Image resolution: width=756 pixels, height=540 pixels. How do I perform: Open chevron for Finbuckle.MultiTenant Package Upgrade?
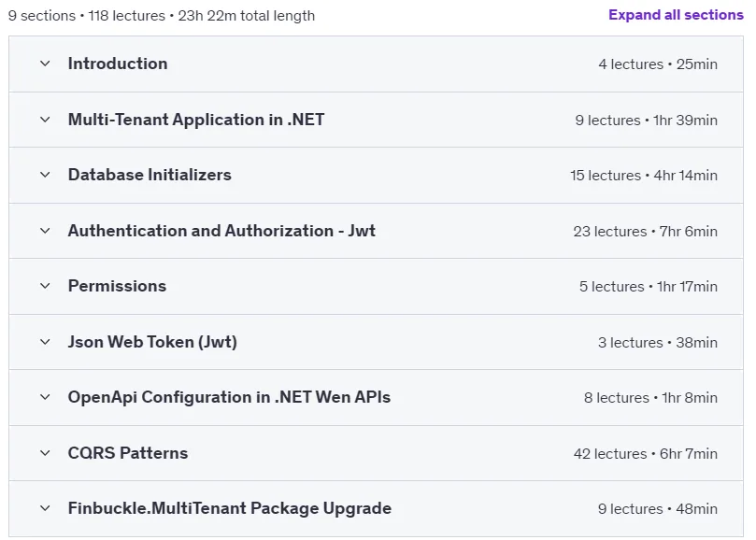[45, 508]
